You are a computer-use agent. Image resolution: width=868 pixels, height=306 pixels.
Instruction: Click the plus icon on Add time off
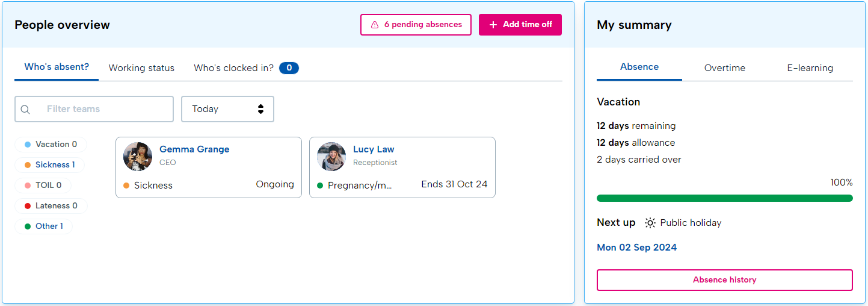(x=493, y=25)
